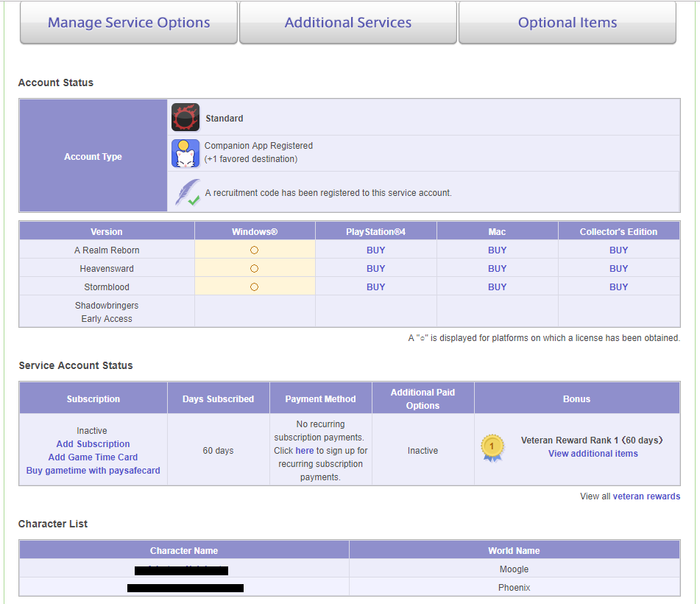Viewport: 700px width, 604px height.
Task: Buy Heavensward for Mac
Action: point(498,269)
